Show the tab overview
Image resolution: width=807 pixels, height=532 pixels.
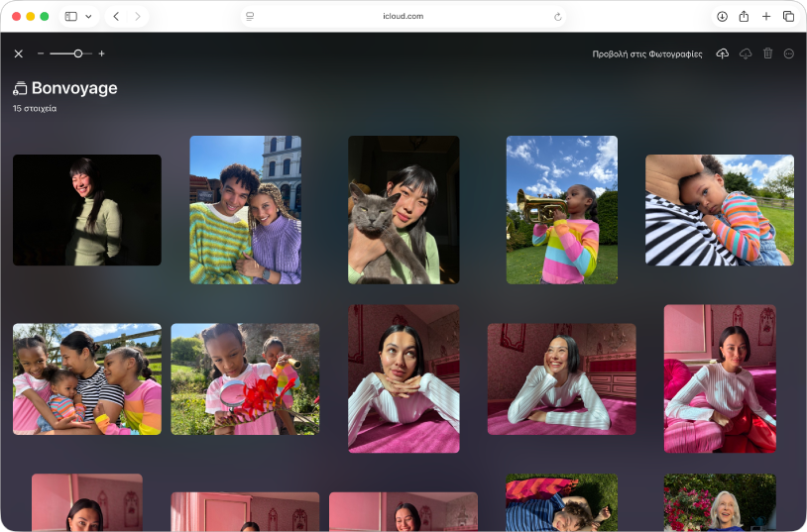(789, 17)
